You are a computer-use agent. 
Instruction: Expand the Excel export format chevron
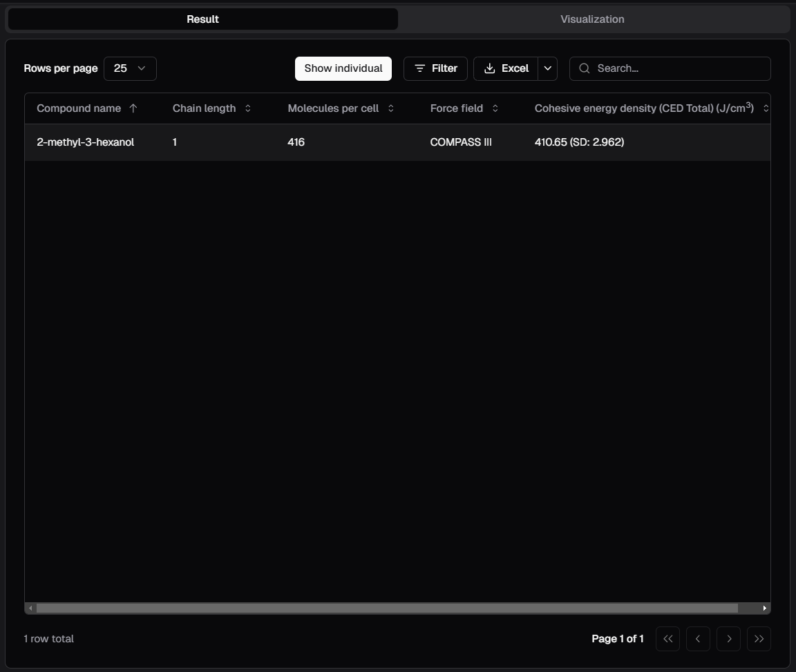[548, 68]
